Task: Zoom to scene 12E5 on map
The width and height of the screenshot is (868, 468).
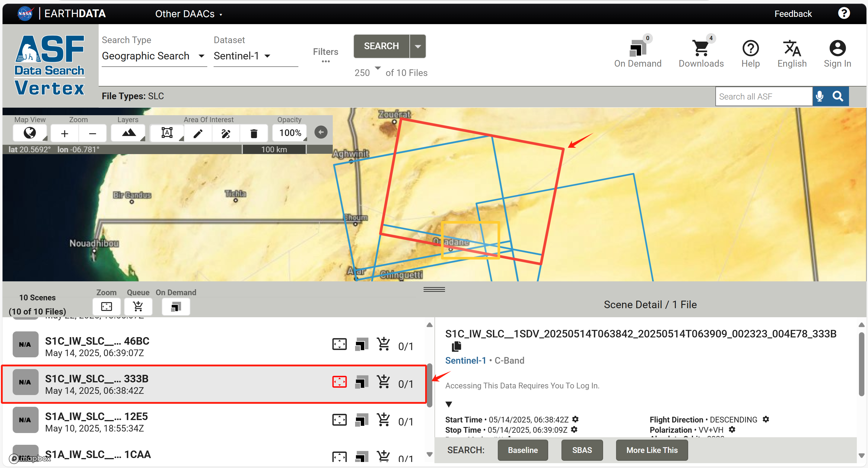Action: 339,420
